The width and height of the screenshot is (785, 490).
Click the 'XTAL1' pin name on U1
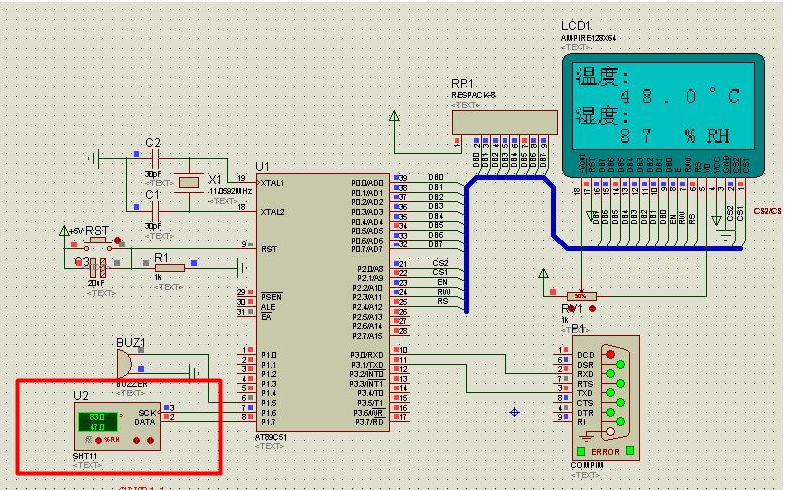272,184
